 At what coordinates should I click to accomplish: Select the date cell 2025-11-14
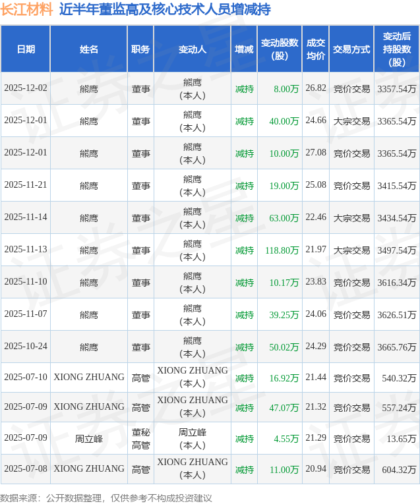coord(26,217)
